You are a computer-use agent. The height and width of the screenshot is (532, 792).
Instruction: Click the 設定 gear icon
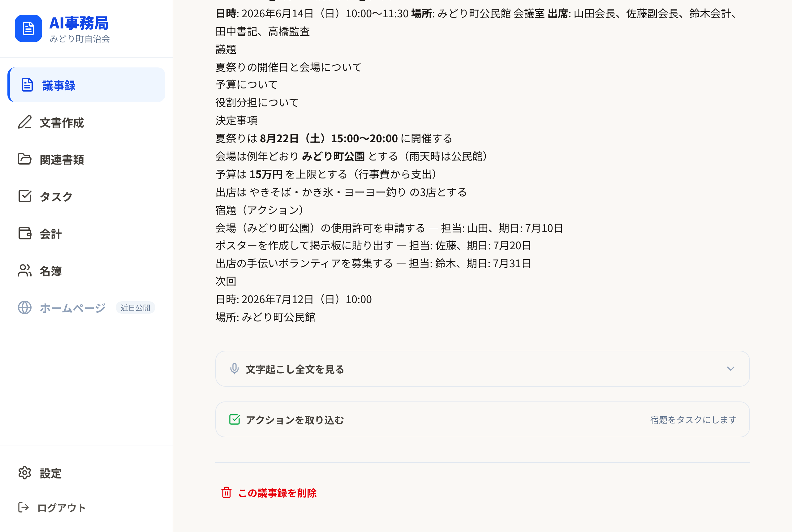25,473
